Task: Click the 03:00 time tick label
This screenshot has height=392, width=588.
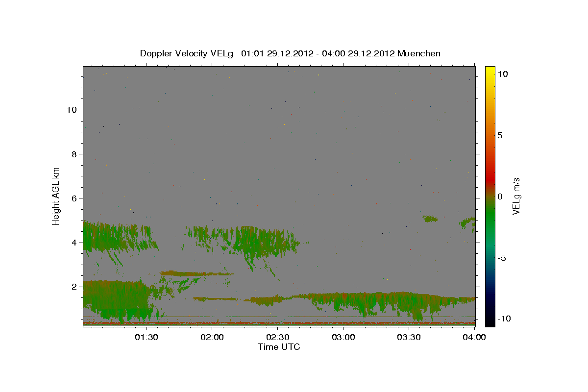Action: [x=343, y=337]
